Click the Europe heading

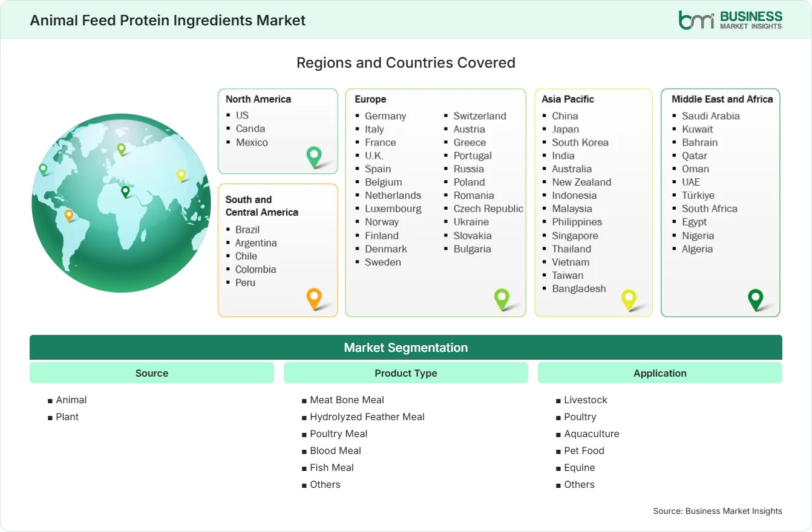pyautogui.click(x=370, y=99)
